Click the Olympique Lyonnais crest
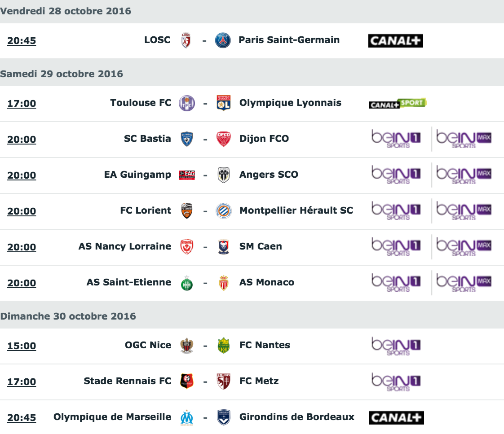 (223, 103)
